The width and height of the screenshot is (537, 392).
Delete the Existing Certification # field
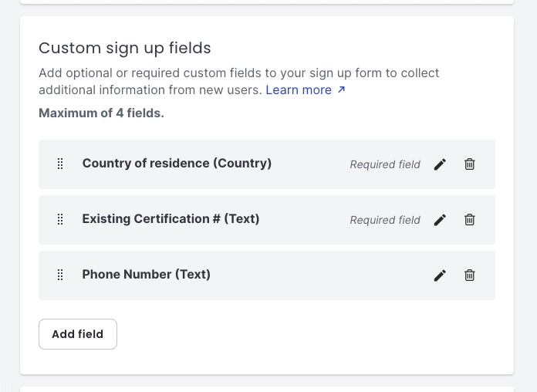point(470,220)
